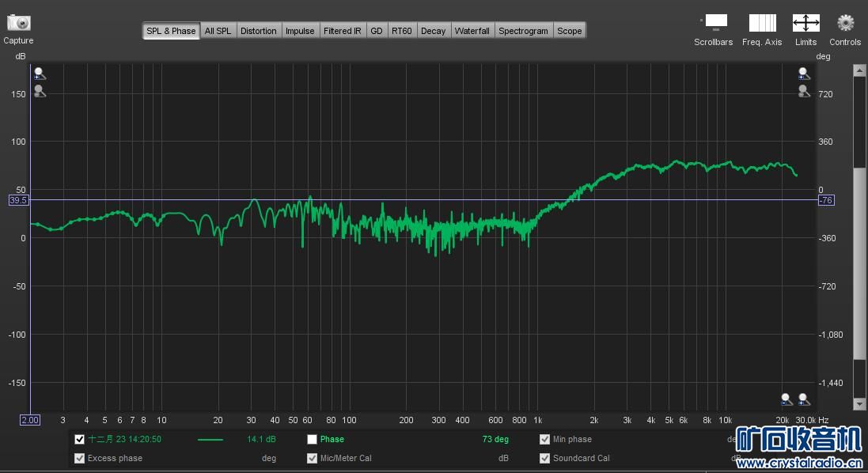Image resolution: width=868 pixels, height=473 pixels.
Task: Click the bottom-right horizontal zoom in magnifier
Action: pyautogui.click(x=804, y=399)
